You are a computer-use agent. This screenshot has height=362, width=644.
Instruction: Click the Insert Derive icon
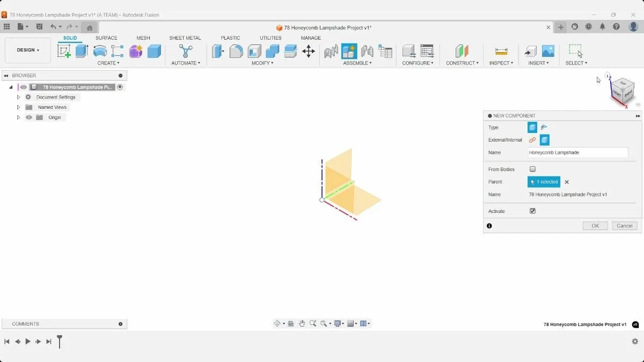[530, 51]
